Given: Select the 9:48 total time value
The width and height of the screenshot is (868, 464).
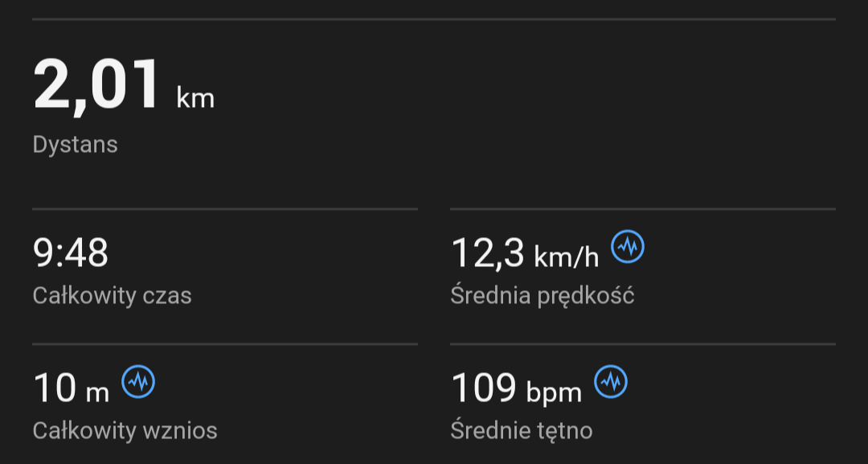Looking at the screenshot, I should [71, 253].
